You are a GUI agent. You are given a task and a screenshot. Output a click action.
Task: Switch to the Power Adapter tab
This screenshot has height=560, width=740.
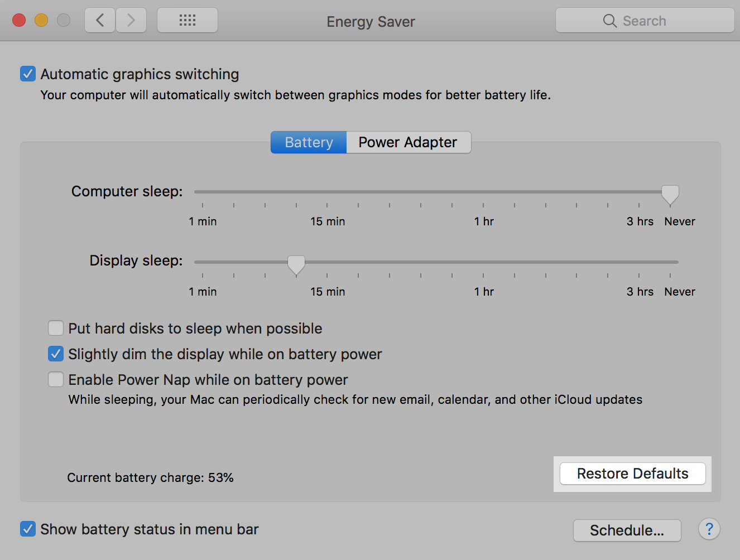[408, 142]
